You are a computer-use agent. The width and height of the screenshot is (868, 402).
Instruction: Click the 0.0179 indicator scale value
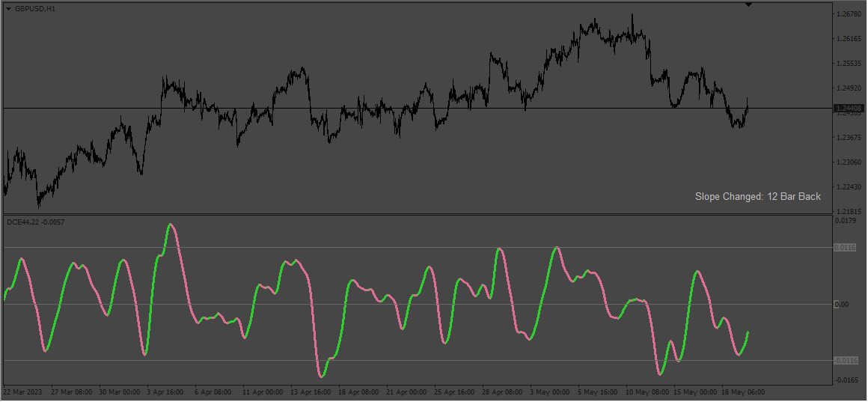click(x=846, y=221)
